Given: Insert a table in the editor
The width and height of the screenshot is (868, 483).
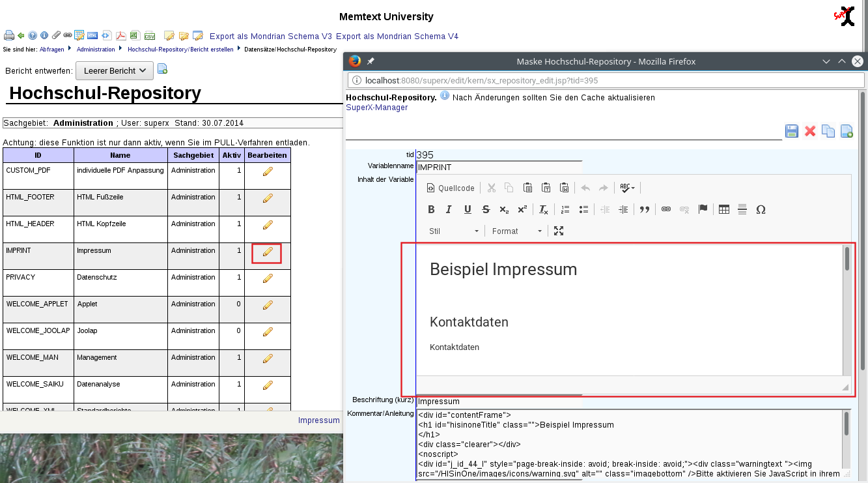Looking at the screenshot, I should click(x=724, y=209).
